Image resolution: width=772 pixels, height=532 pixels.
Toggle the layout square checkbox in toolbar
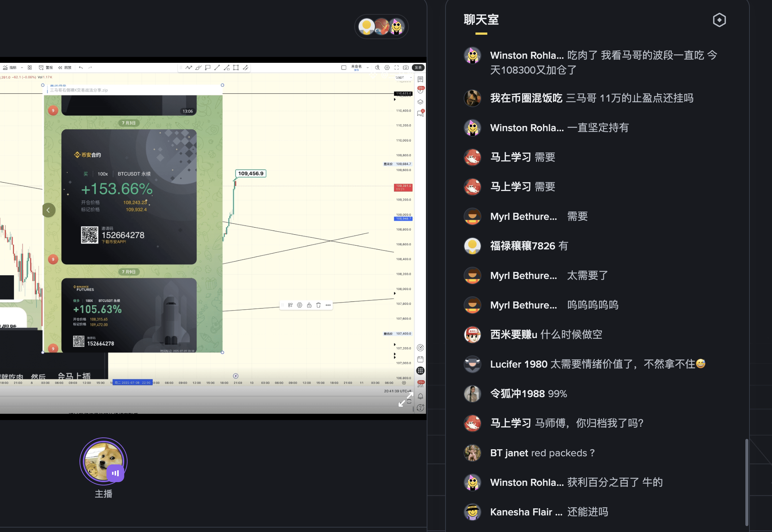click(x=343, y=68)
